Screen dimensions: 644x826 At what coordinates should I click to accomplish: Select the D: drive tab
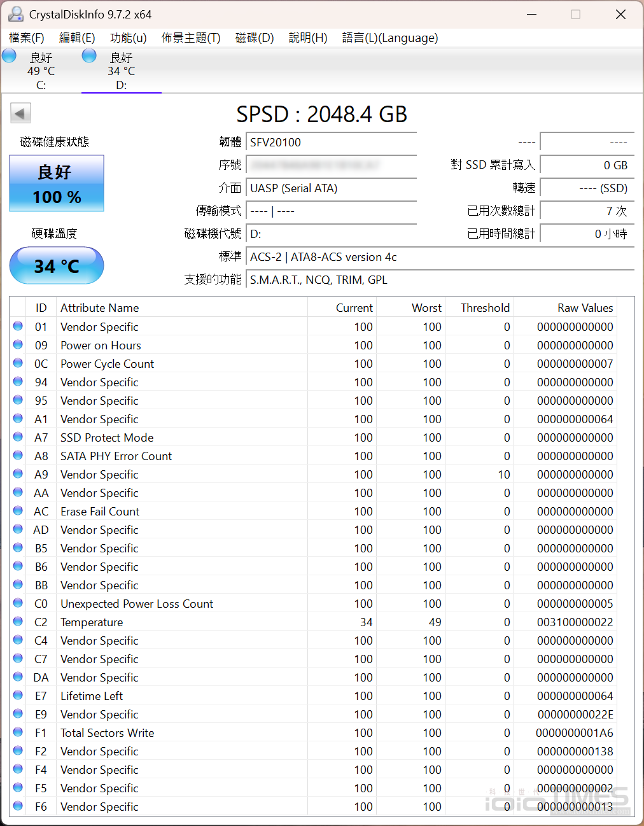click(121, 70)
